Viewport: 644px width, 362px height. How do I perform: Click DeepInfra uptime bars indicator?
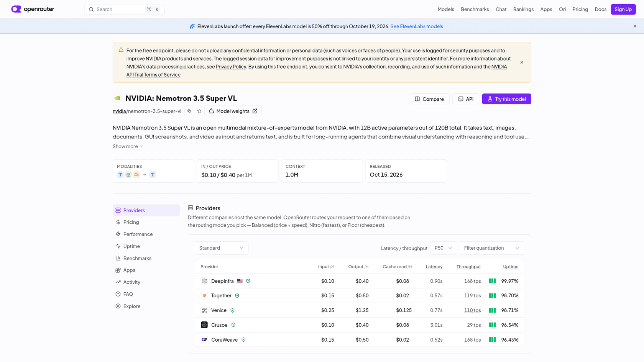(x=493, y=281)
